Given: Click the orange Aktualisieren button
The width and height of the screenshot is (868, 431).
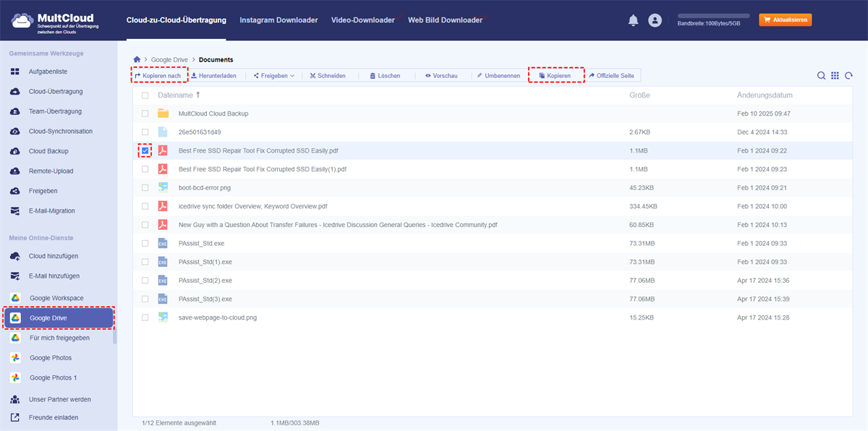Looking at the screenshot, I should pyautogui.click(x=785, y=20).
